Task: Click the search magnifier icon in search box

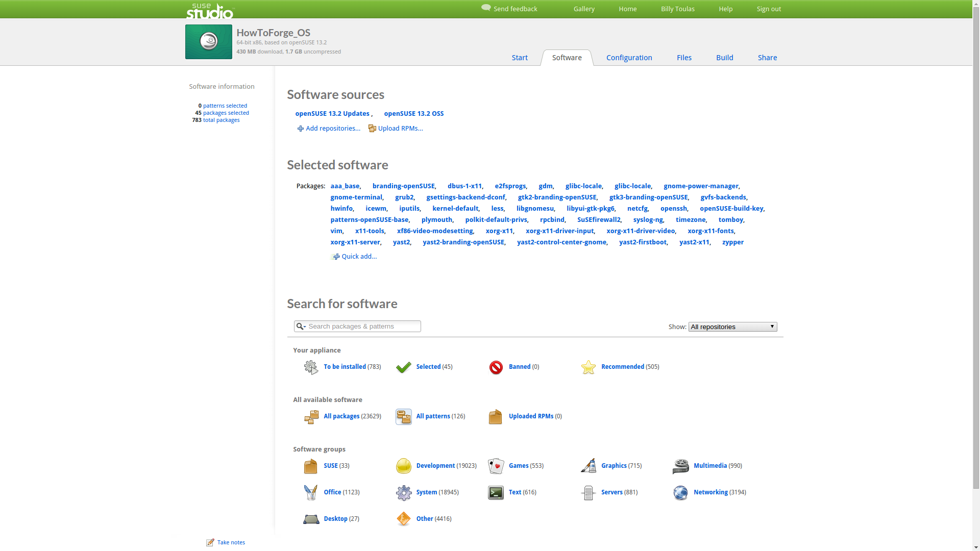Action: (x=300, y=327)
